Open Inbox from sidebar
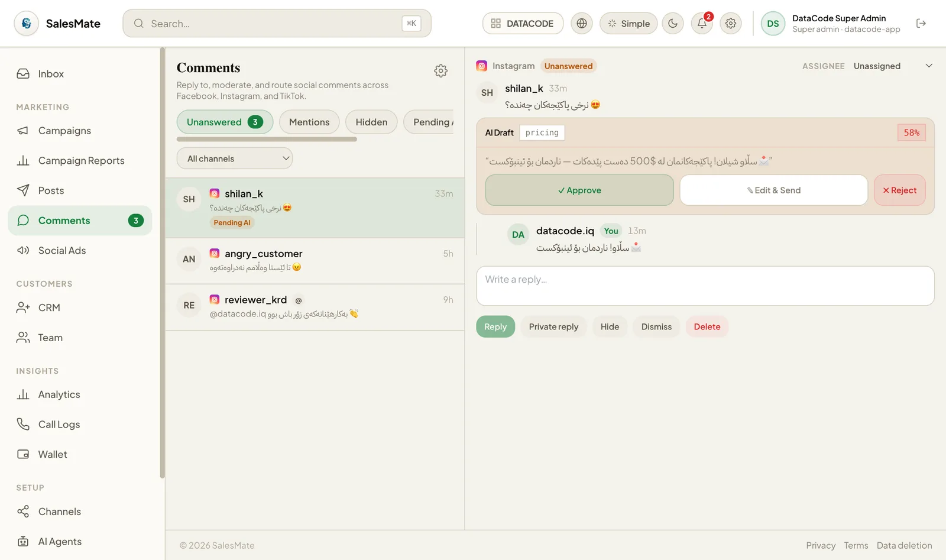Viewport: 946px width, 560px height. click(80, 74)
